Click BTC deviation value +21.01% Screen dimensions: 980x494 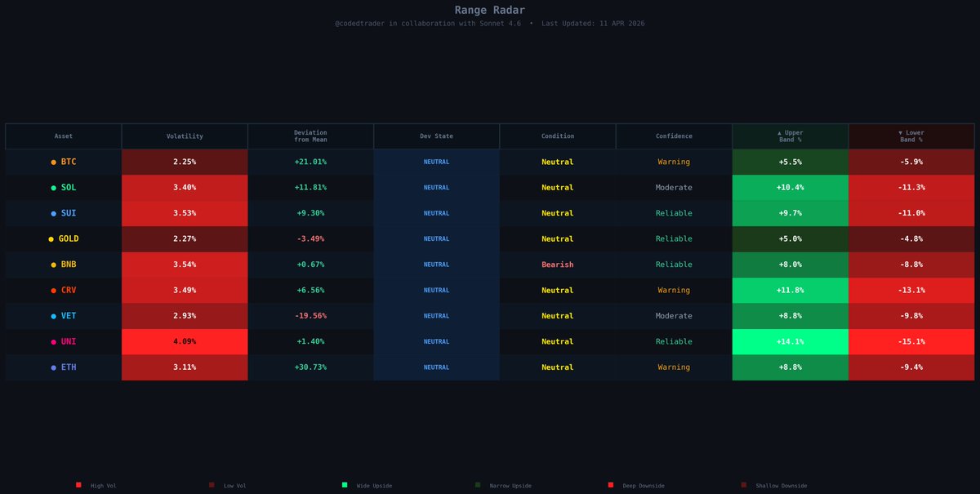(310, 162)
